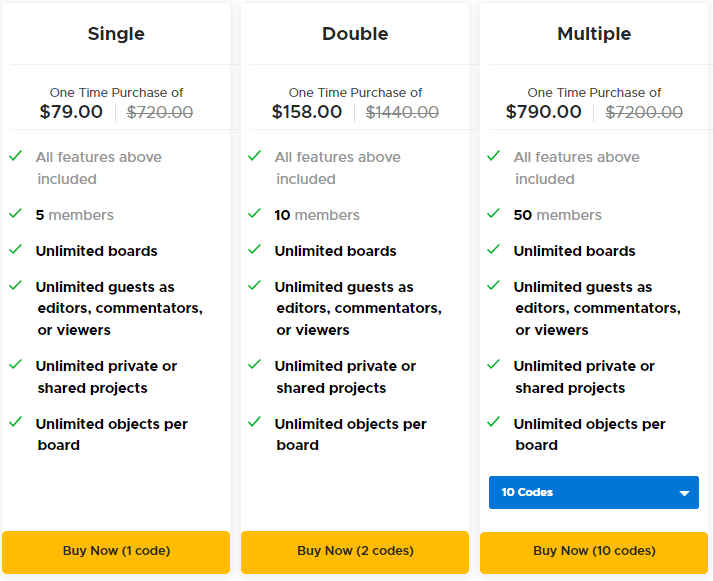Click checkmark next to 50 members
The height and width of the screenshot is (581, 713).
(x=494, y=214)
